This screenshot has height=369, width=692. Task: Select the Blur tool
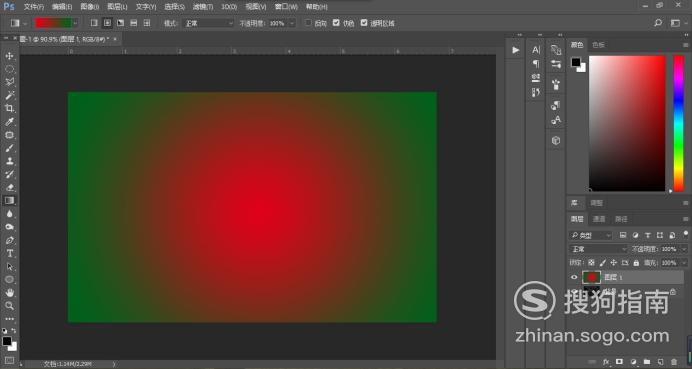click(9, 214)
